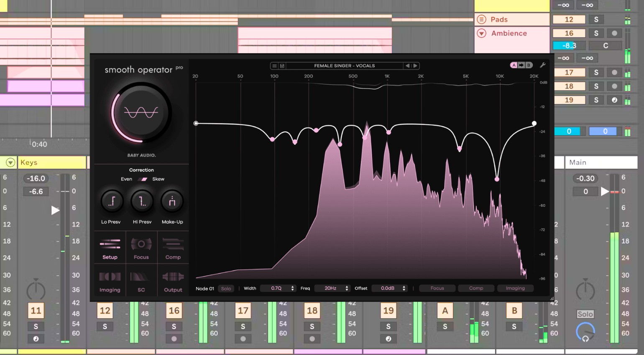644x355 pixels.
Task: Enable Make-Up gain
Action: click(172, 201)
